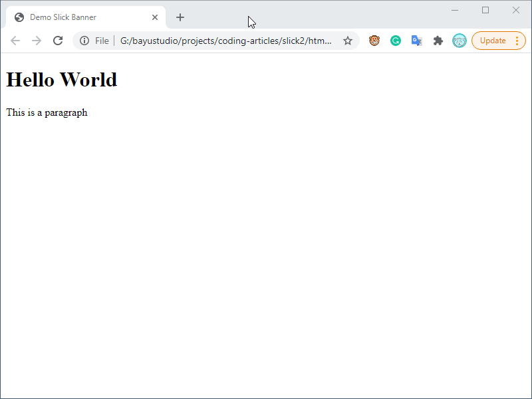Screen dimensions: 532x399
Task: Click the Hello World heading
Action: pyautogui.click(x=62, y=80)
